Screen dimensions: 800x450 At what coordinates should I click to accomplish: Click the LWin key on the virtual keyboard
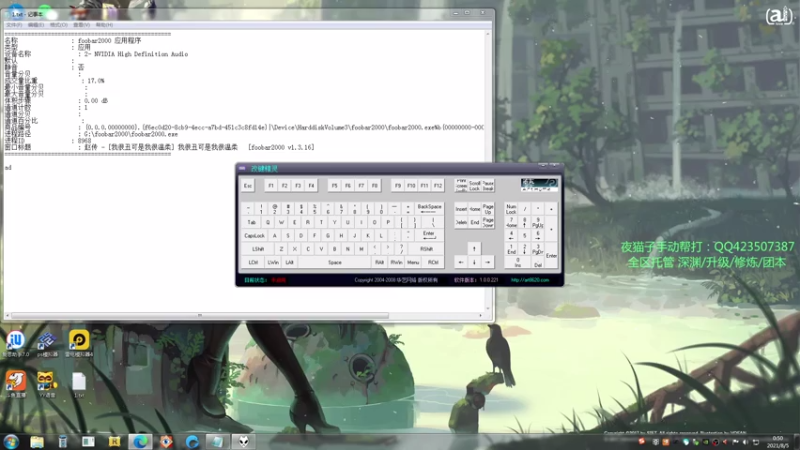tap(273, 262)
